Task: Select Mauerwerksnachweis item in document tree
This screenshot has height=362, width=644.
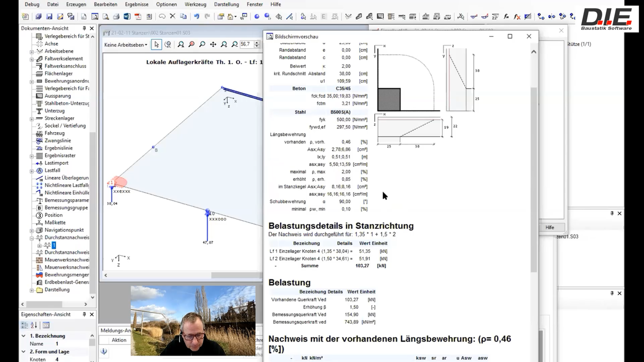Action: (67, 260)
